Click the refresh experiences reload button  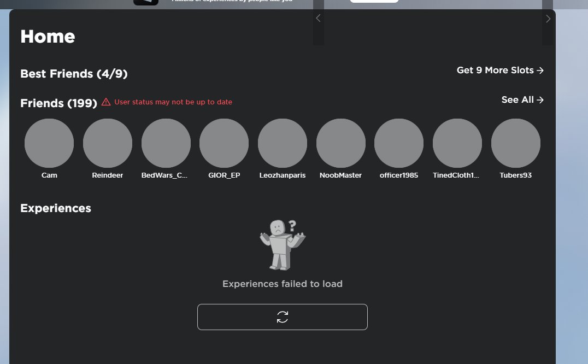click(283, 317)
